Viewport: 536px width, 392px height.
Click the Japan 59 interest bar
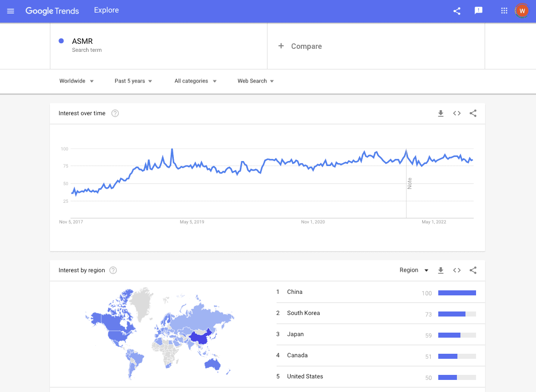(x=457, y=335)
